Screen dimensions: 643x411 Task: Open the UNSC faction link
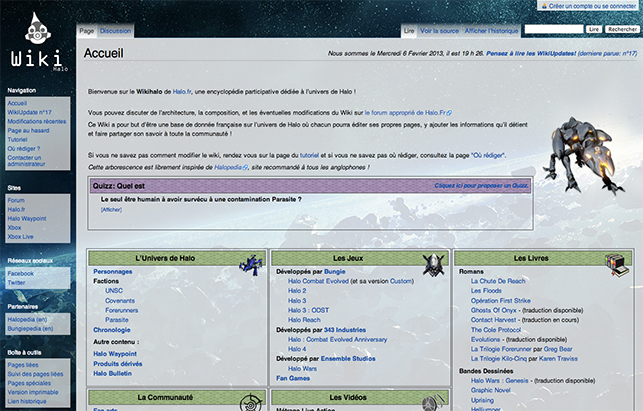[x=114, y=290]
